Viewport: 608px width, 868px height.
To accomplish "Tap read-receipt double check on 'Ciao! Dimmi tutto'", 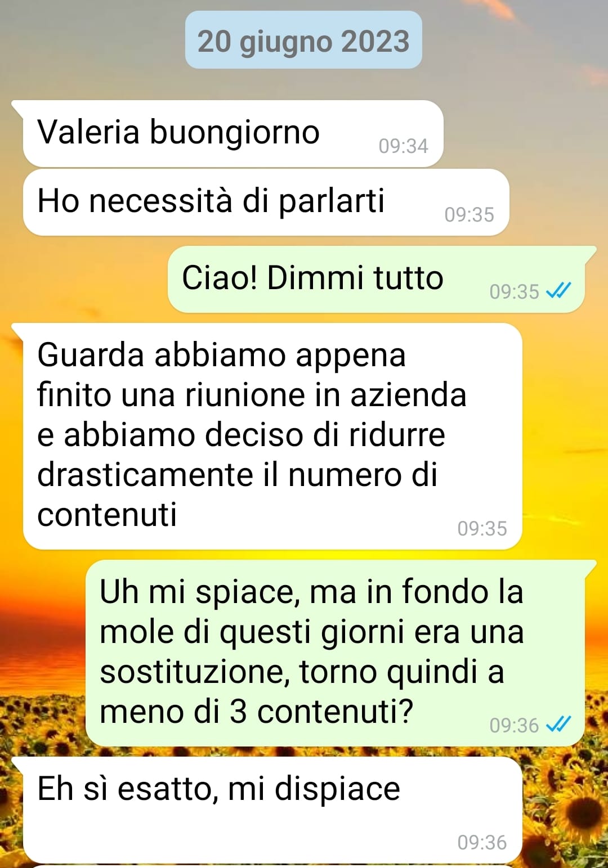I will (558, 291).
